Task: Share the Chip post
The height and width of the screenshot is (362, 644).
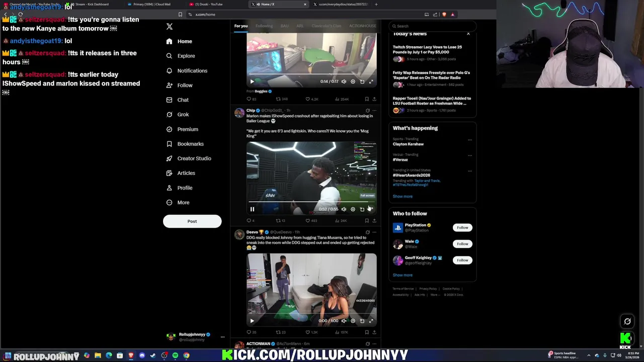Action: pos(374,221)
